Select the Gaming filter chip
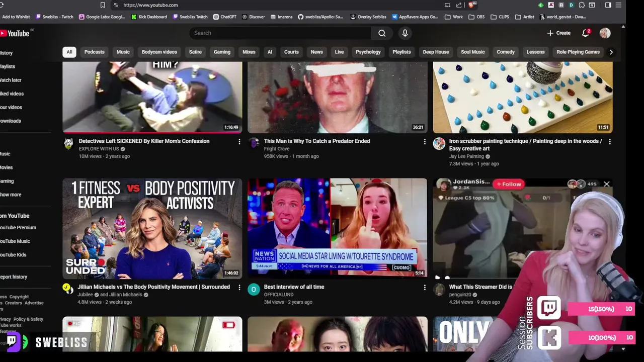644x362 pixels. [222, 52]
